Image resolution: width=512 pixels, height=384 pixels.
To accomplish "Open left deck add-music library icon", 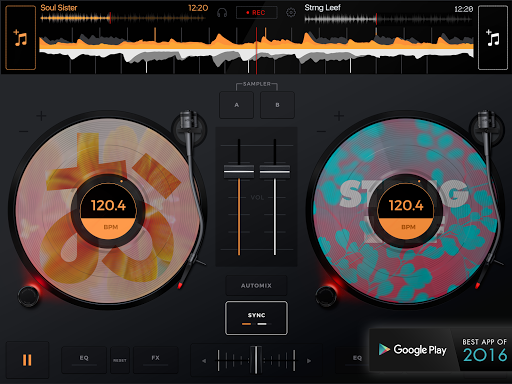I will pyautogui.click(x=21, y=38).
